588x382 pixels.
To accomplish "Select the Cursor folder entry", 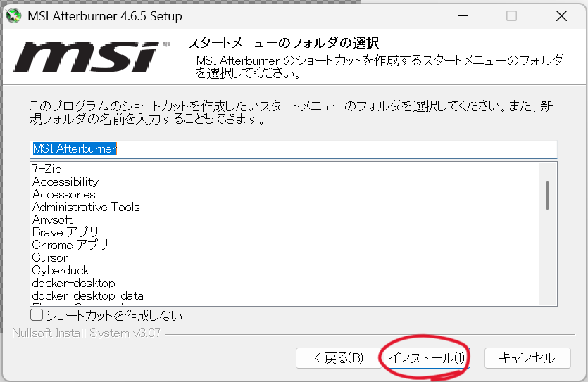I will (50, 257).
